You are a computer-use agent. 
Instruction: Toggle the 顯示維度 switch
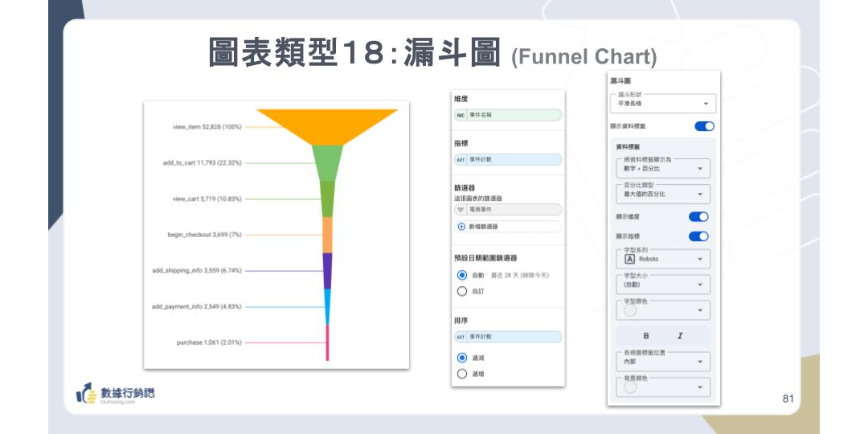698,216
